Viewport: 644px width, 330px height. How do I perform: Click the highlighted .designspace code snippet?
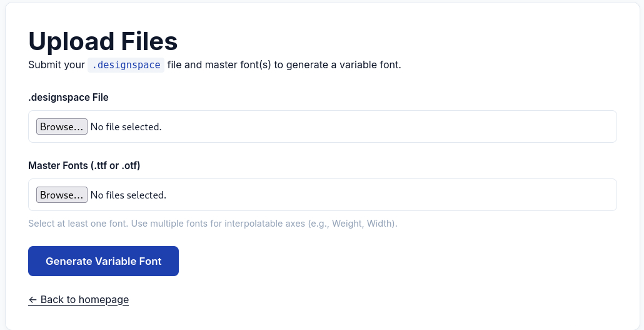[x=126, y=64]
